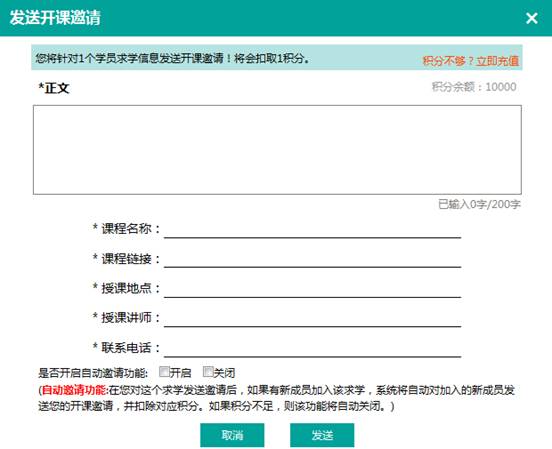Screen dimensions: 552x449
Task: Focus the 正文 message text area
Action: 277,150
